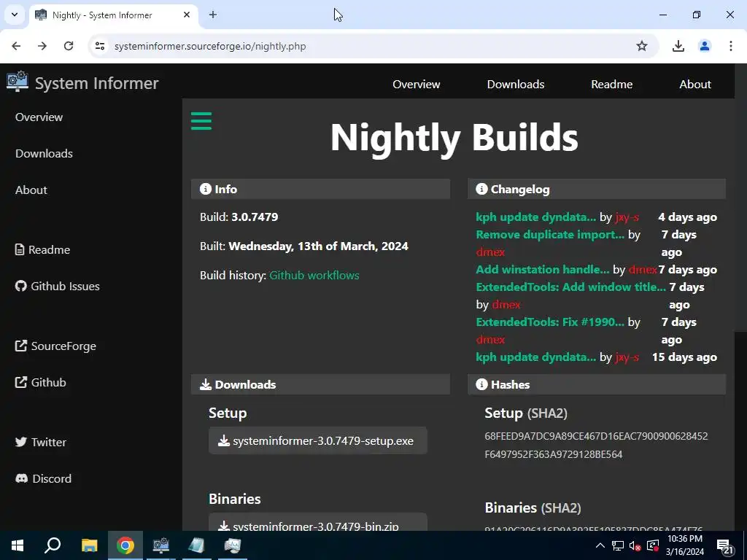The height and width of the screenshot is (560, 747).
Task: Download systeminformer-3.0.7479-setup.exe
Action: (x=318, y=440)
